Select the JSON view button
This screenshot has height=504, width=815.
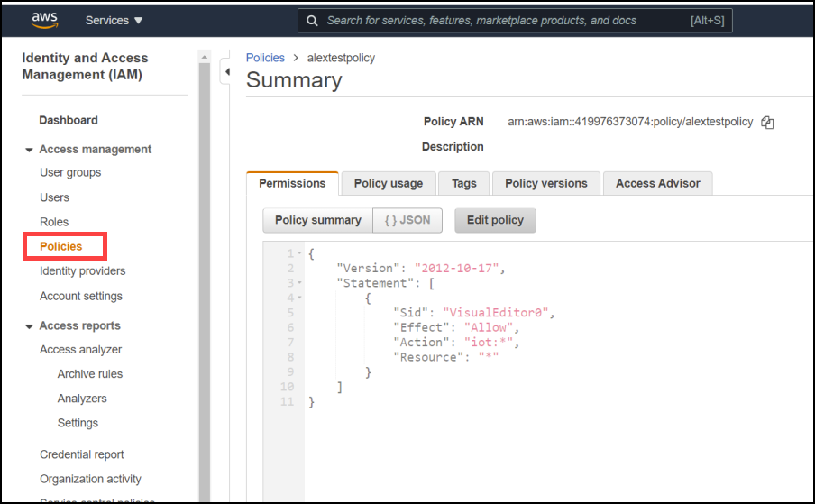click(x=407, y=220)
